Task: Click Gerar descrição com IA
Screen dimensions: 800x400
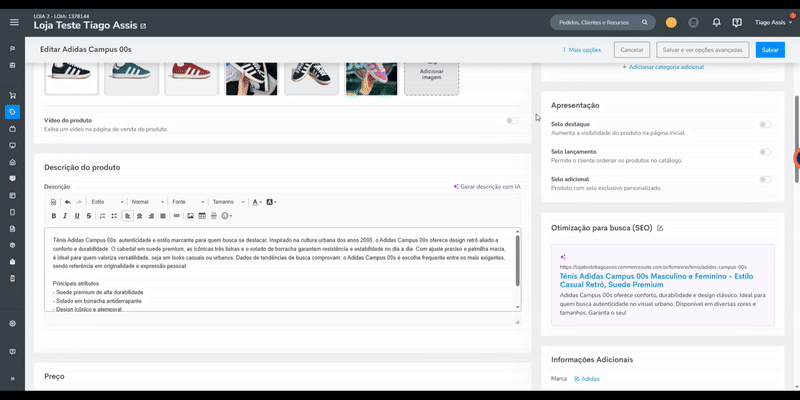Action: (x=487, y=187)
